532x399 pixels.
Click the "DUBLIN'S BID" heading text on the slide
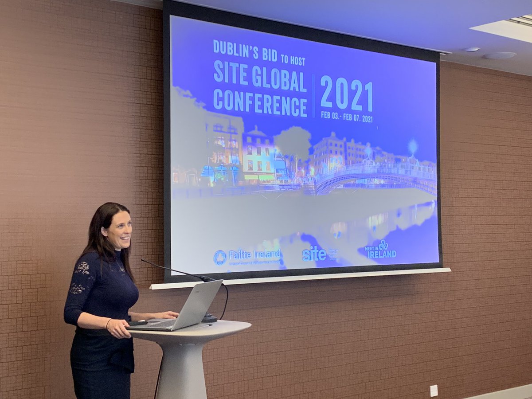click(245, 50)
